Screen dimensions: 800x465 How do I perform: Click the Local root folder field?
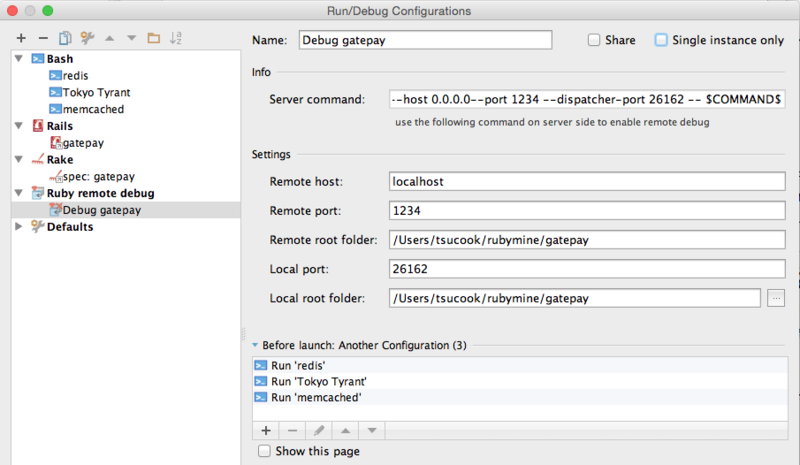pos(574,298)
